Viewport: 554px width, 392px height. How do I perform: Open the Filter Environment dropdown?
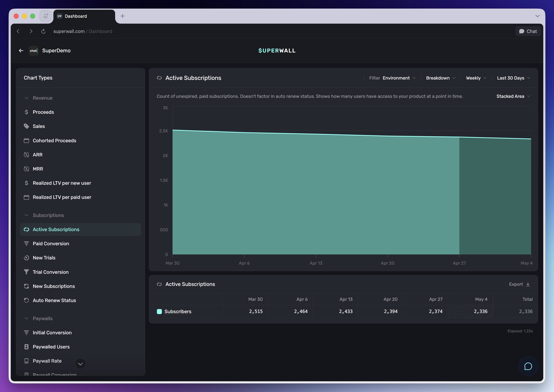pyautogui.click(x=392, y=78)
